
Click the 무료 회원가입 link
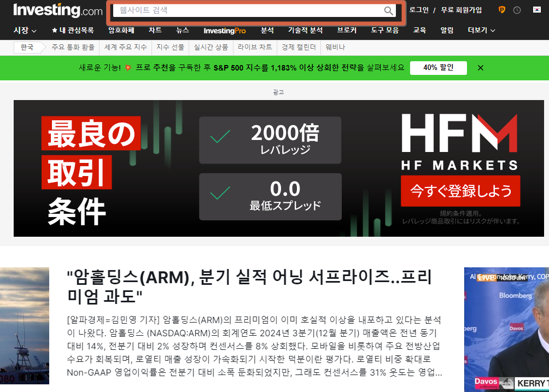coord(460,9)
